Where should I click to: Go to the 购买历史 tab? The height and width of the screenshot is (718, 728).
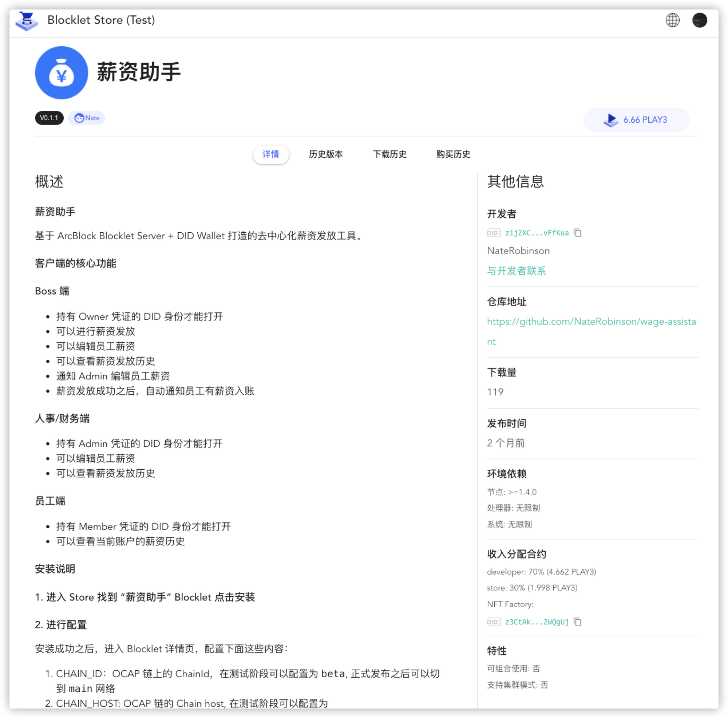453,154
